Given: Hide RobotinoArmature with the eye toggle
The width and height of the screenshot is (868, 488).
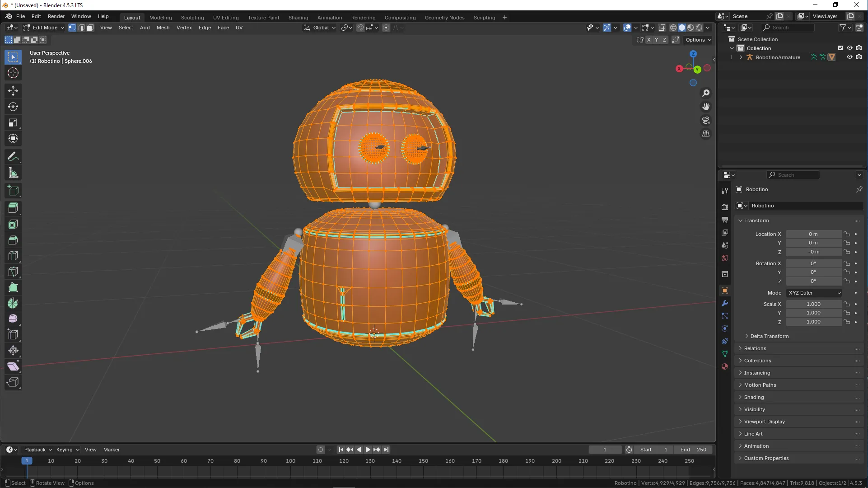Looking at the screenshot, I should pyautogui.click(x=850, y=57).
